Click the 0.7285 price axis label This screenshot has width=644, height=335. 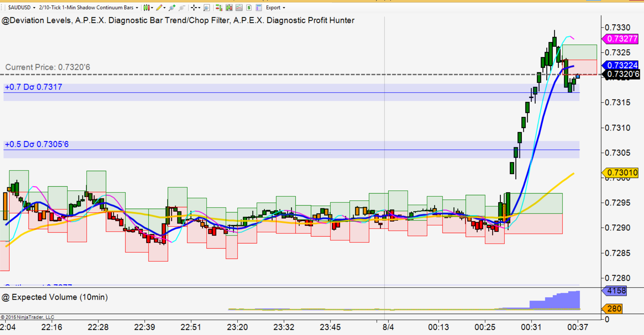coord(618,253)
